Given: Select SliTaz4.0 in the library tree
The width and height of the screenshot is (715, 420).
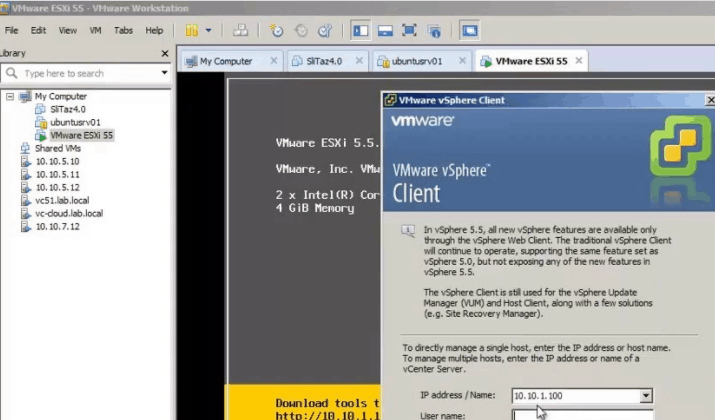Looking at the screenshot, I should click(x=68, y=109).
